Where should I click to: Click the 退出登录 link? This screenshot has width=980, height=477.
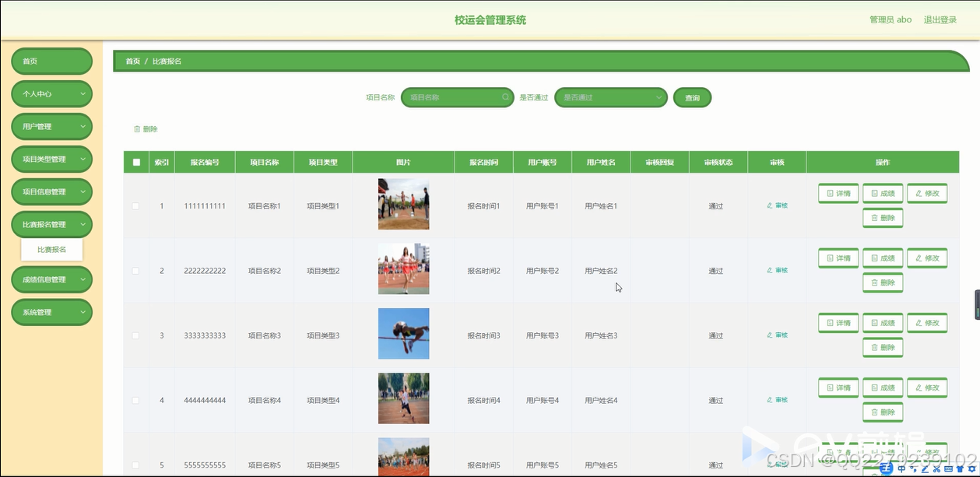940,20
